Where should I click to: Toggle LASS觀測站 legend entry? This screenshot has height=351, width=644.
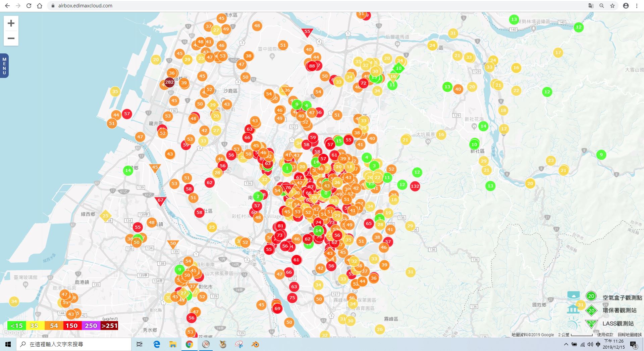click(618, 323)
